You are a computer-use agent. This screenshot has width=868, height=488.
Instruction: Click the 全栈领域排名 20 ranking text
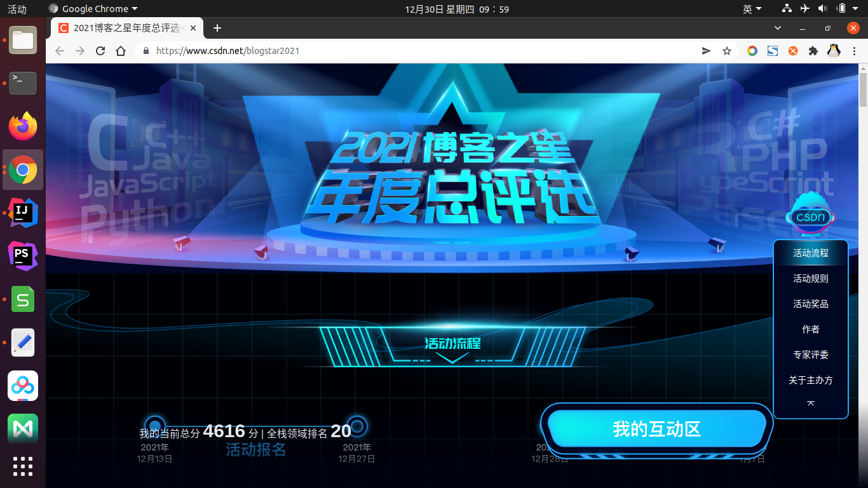coord(309,431)
